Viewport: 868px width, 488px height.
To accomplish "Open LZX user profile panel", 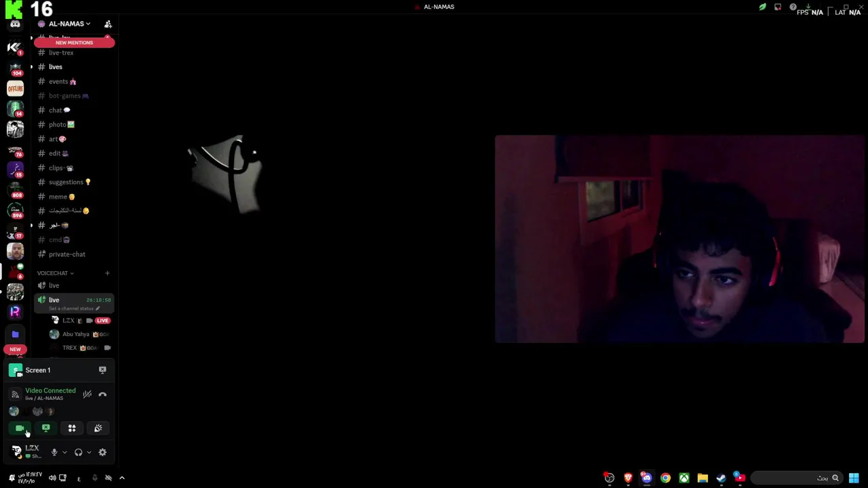I will tap(27, 451).
